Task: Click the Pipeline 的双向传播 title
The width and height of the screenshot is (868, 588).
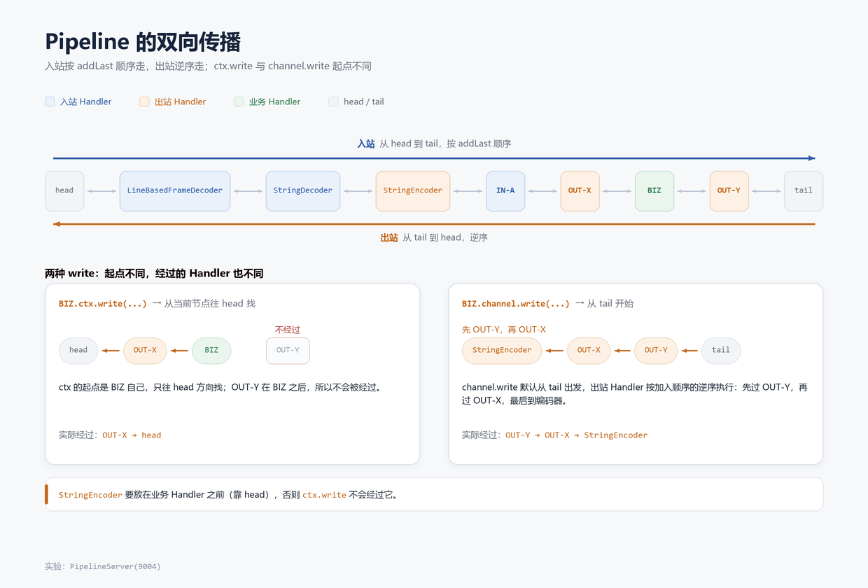Action: (143, 42)
